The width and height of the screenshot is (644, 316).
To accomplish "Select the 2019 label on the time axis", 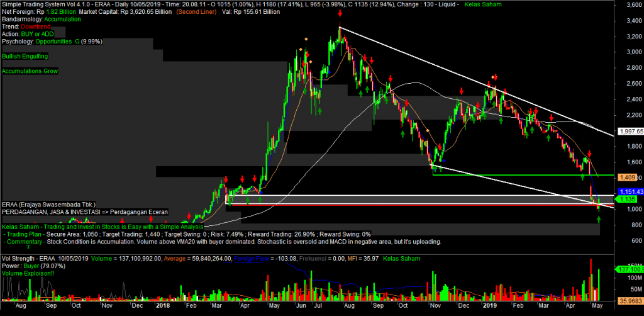I will [490, 307].
